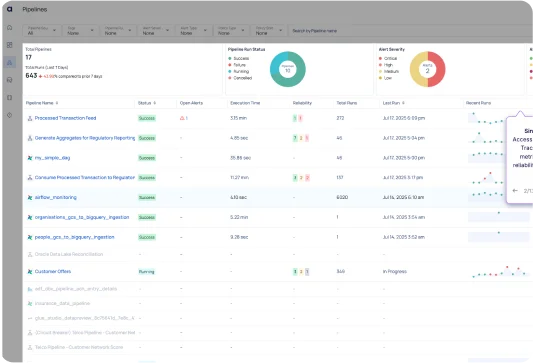Click the app logo in the top-left corner
The image size is (533, 363).
pos(10,9)
